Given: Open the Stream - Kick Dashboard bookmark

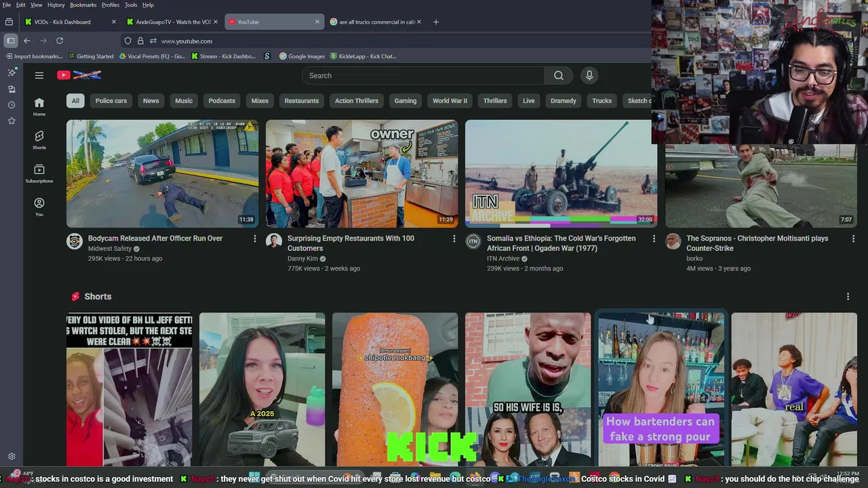Looking at the screenshot, I should coord(224,56).
